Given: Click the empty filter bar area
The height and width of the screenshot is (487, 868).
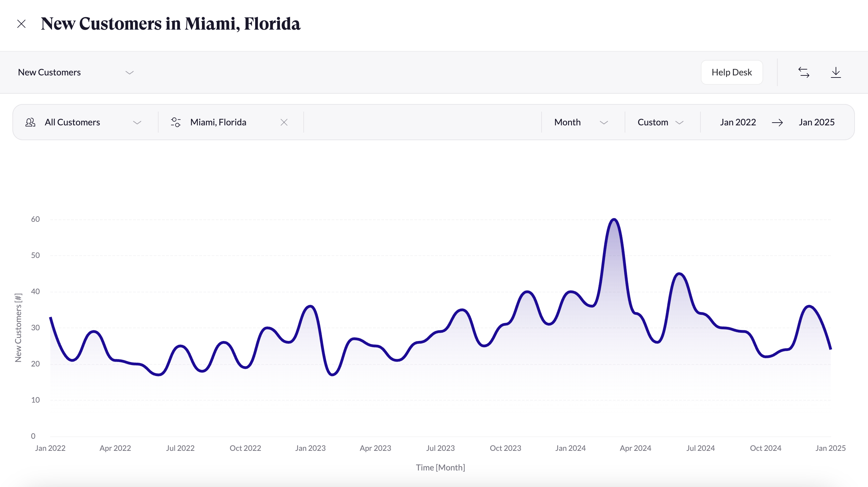Looking at the screenshot, I should point(422,122).
